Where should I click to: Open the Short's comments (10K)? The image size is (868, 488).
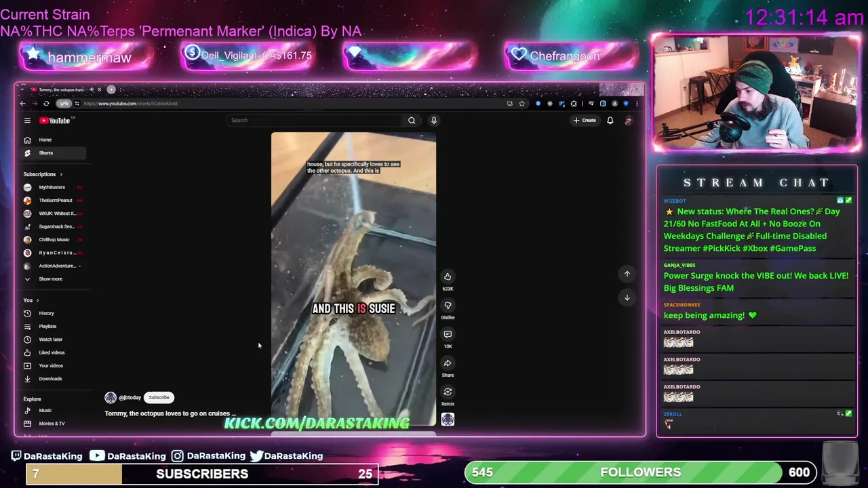pos(448,334)
